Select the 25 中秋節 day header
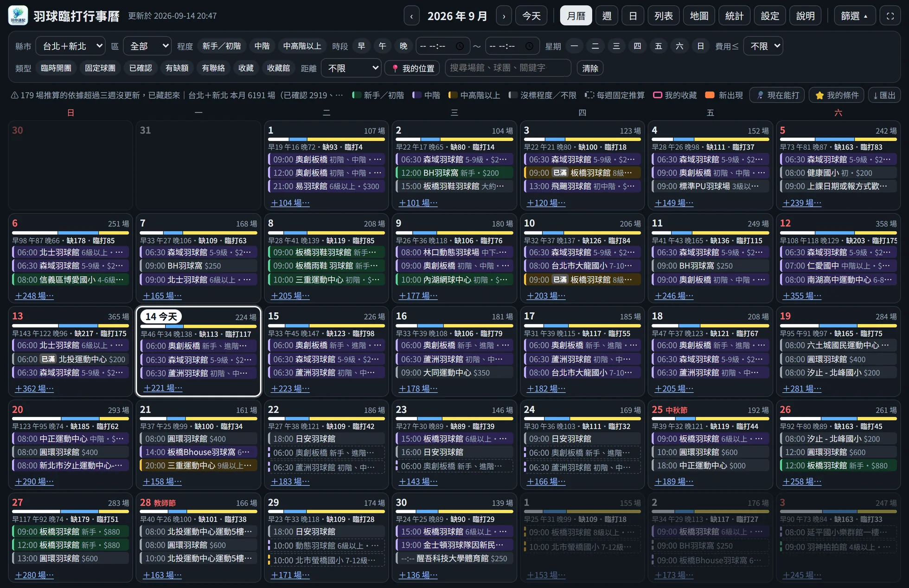This screenshot has height=588, width=909. [x=670, y=409]
